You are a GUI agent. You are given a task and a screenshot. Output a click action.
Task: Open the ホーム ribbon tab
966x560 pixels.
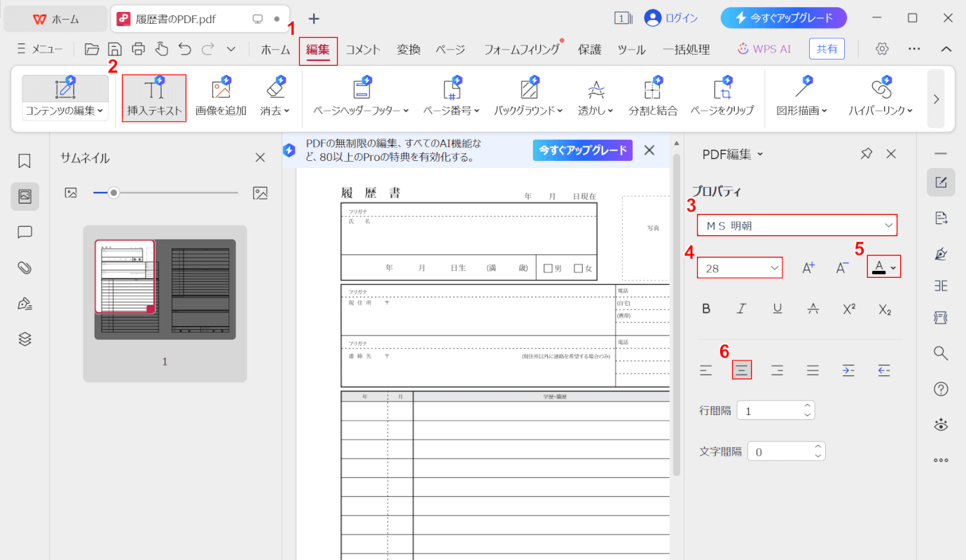pyautogui.click(x=275, y=50)
